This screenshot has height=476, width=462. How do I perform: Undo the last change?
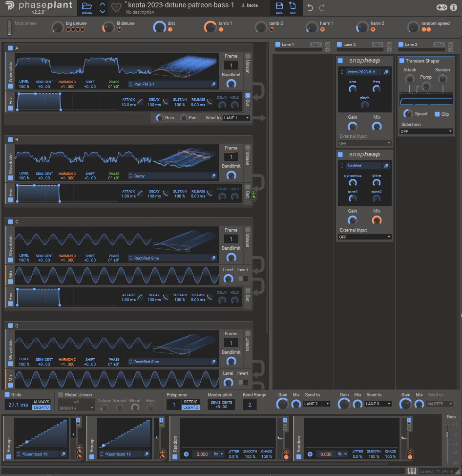coord(310,7)
